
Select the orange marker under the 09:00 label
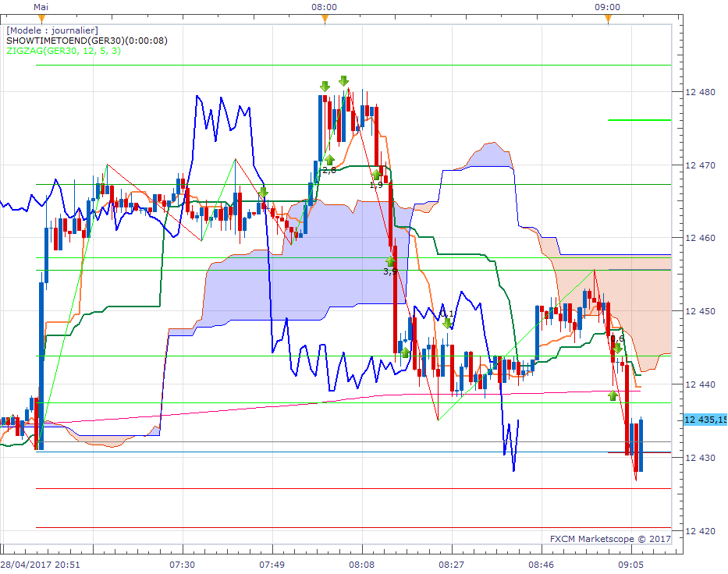point(608,19)
